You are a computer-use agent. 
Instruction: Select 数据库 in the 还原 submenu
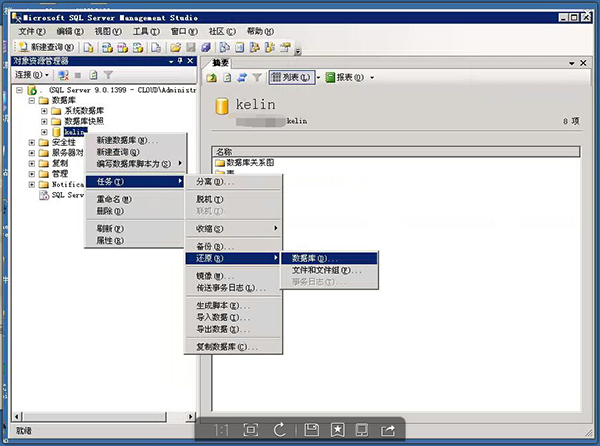[x=314, y=258]
